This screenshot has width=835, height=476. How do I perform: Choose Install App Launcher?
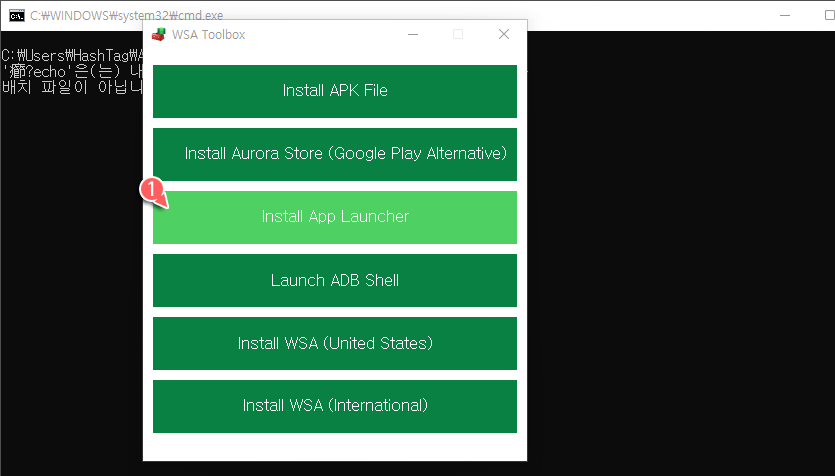coord(334,217)
